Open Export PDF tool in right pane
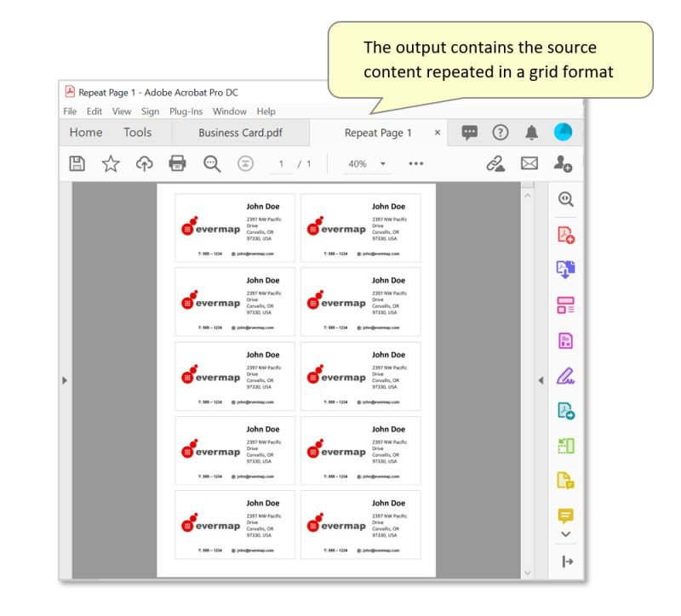The width and height of the screenshot is (681, 616). point(566,411)
